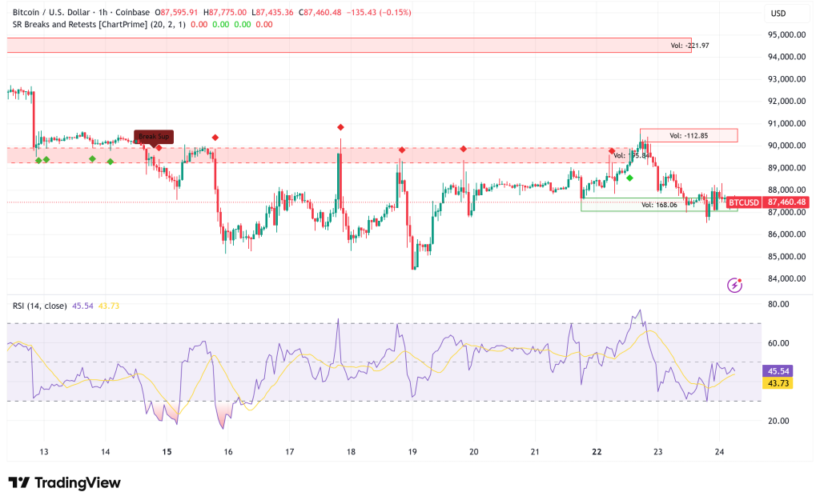Click the green diamond marker below the 22nd candles
Image resolution: width=820 pixels, height=504 pixels.
tap(629, 178)
